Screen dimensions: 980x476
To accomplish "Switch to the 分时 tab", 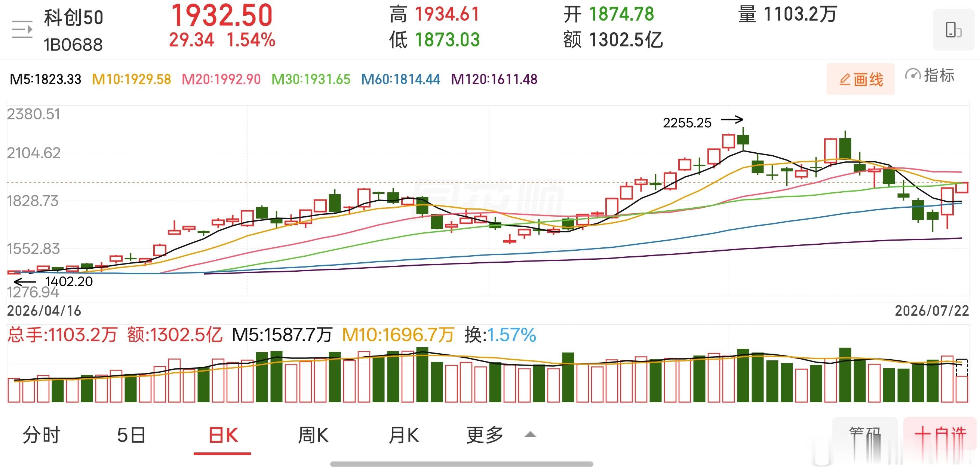I will (x=42, y=435).
